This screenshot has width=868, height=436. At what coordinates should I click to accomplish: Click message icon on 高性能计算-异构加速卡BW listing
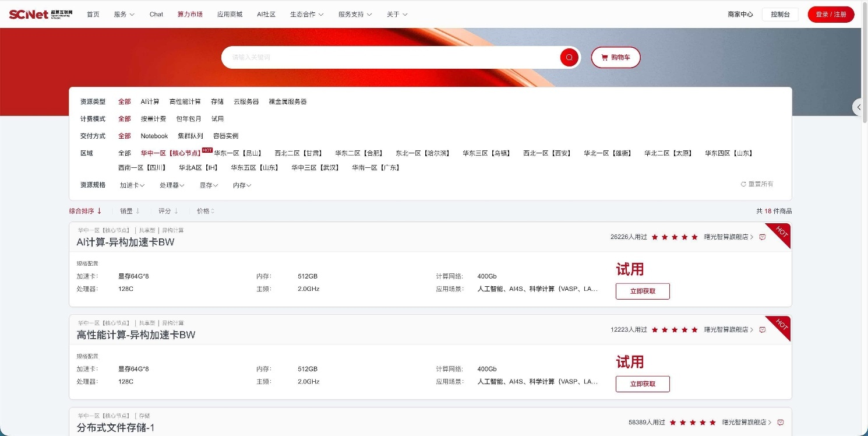tap(763, 330)
